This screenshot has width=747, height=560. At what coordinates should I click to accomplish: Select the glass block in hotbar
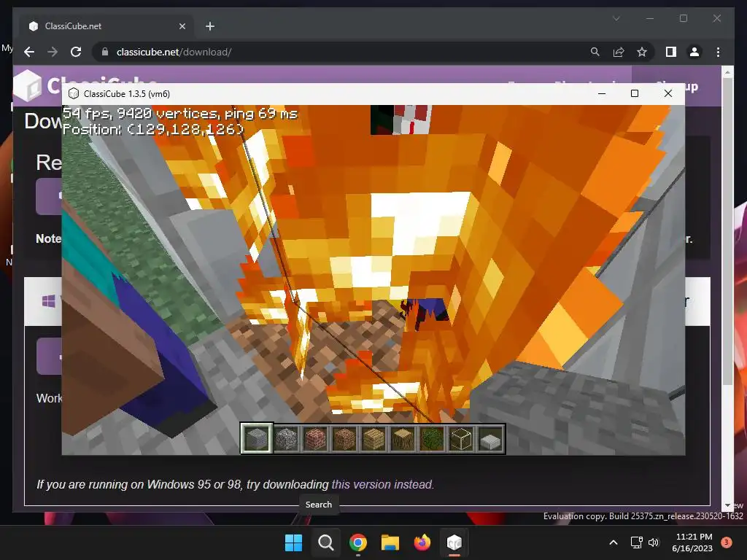(461, 438)
